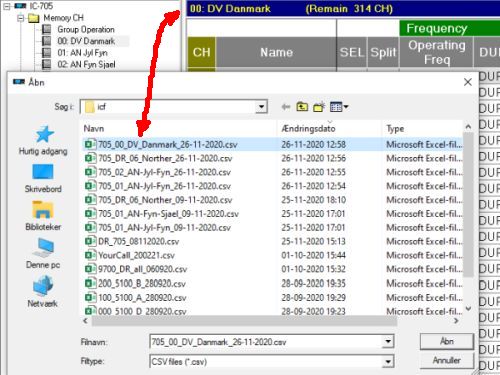Open Hurtig adgang in the places bar
This screenshot has height=375, width=500.
click(43, 140)
